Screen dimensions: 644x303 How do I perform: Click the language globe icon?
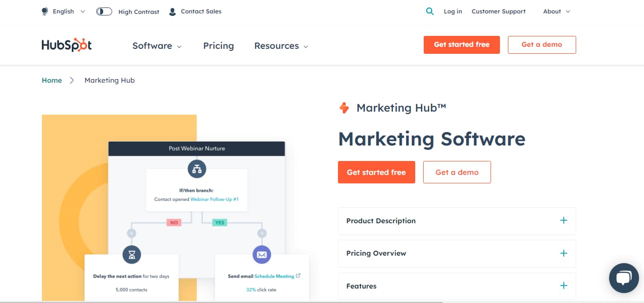pos(44,10)
